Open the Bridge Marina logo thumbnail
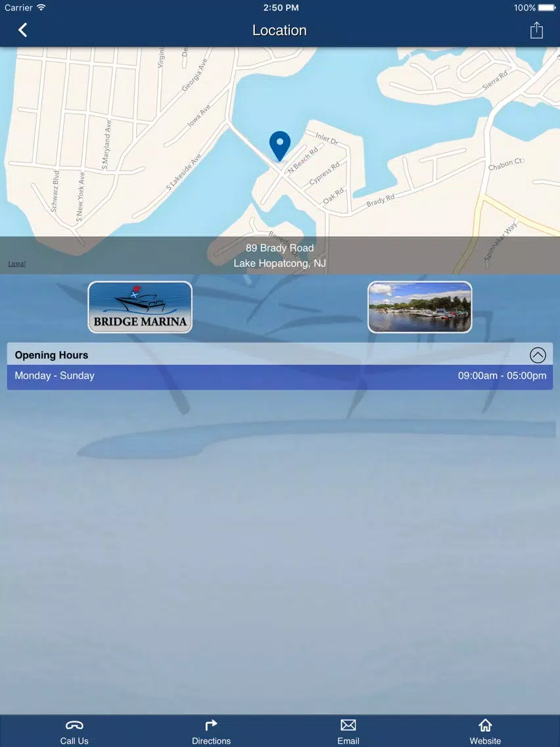Screen dimensions: 560x747 pyautogui.click(x=140, y=307)
